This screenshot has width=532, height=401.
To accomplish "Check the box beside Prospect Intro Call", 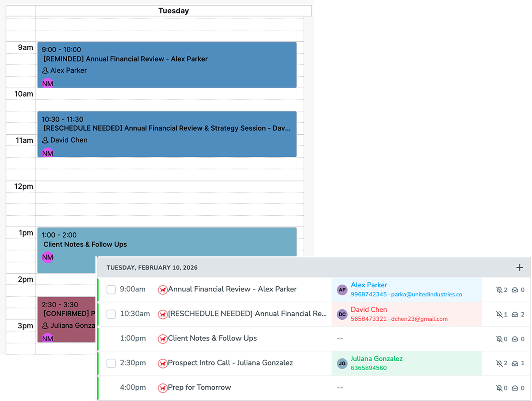I will 111,363.
